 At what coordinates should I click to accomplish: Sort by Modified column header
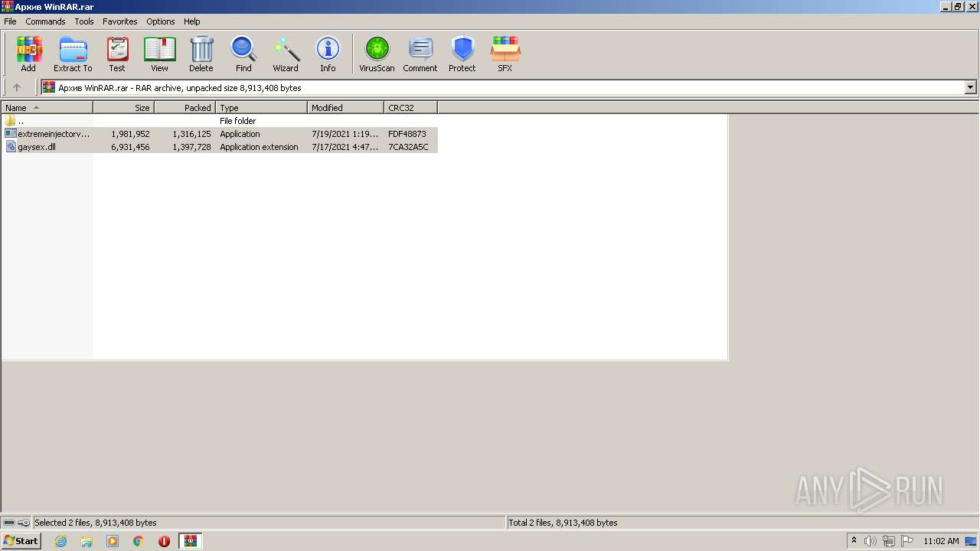(x=346, y=108)
